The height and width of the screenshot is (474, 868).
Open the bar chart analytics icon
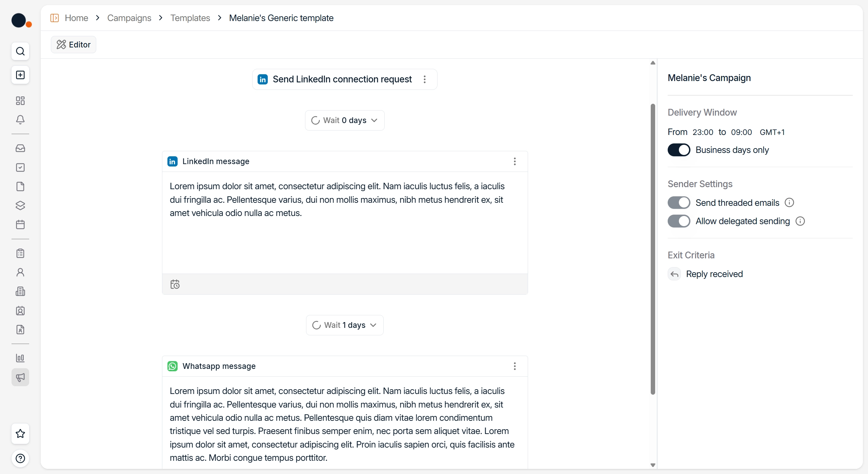point(20,358)
